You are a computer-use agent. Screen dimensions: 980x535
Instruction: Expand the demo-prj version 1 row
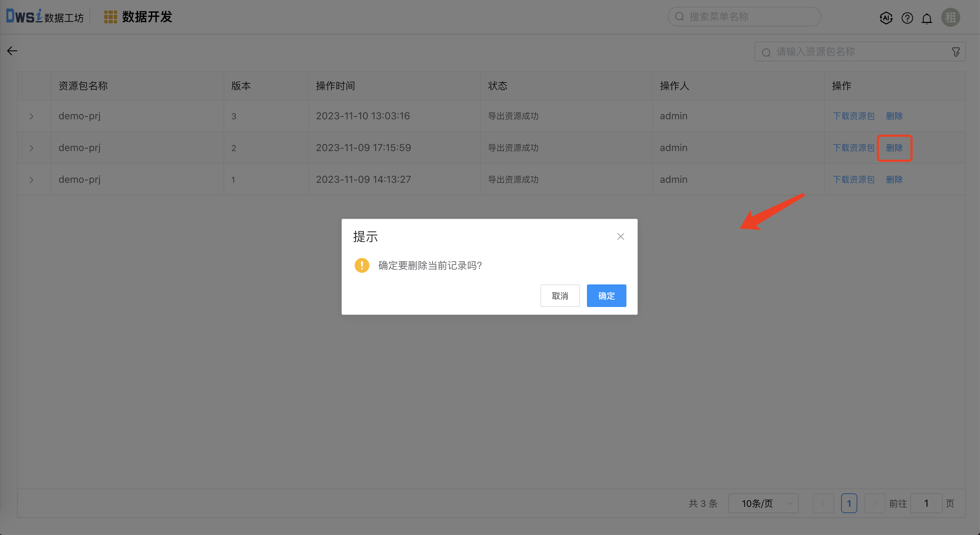pyautogui.click(x=32, y=179)
